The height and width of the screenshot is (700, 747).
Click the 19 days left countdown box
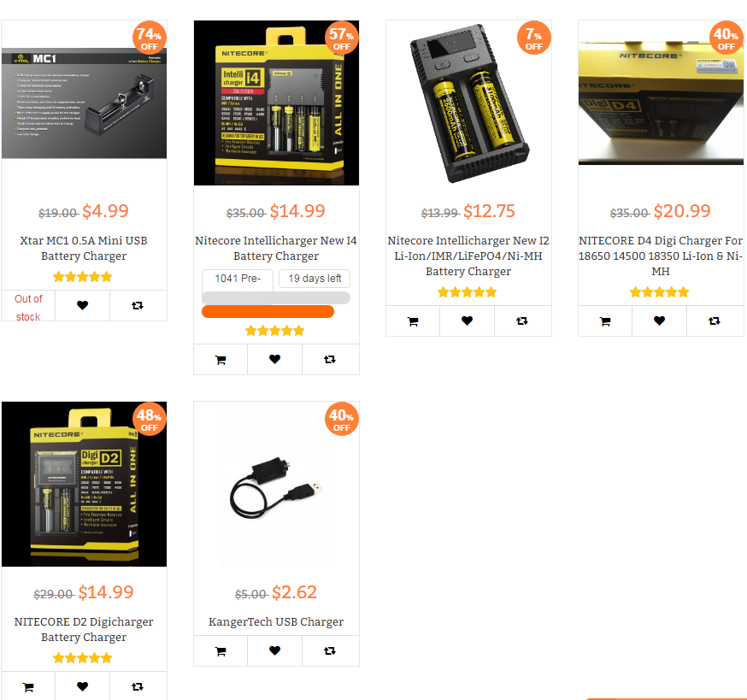315,279
